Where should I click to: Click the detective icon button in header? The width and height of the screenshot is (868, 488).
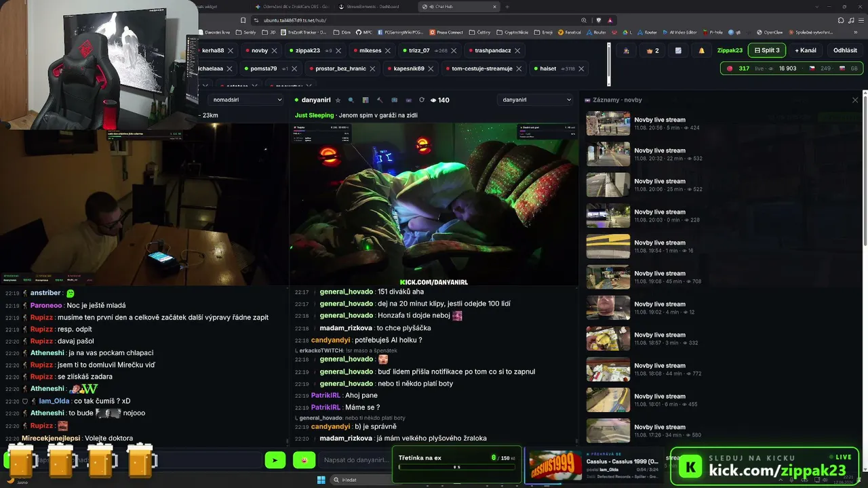(x=626, y=51)
